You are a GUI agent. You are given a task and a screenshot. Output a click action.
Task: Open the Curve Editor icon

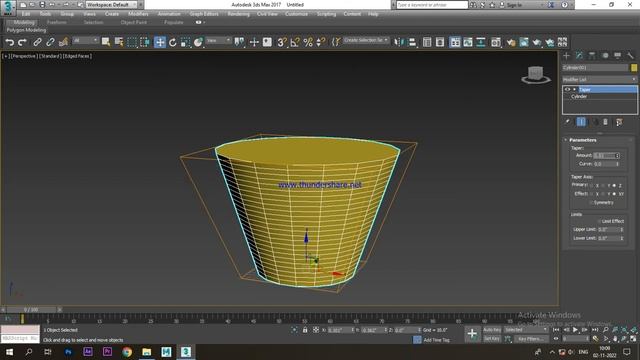468,42
